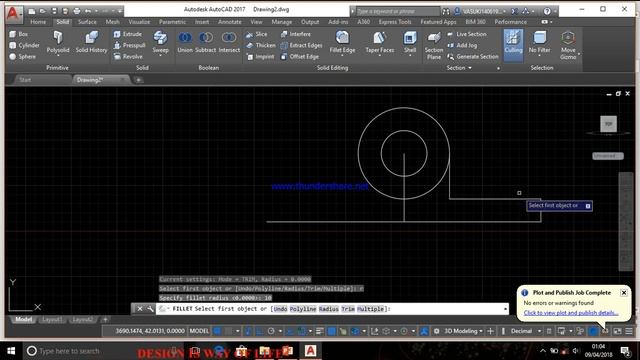Apply the Intersect boolean operation
The image size is (640, 360).
click(229, 42)
